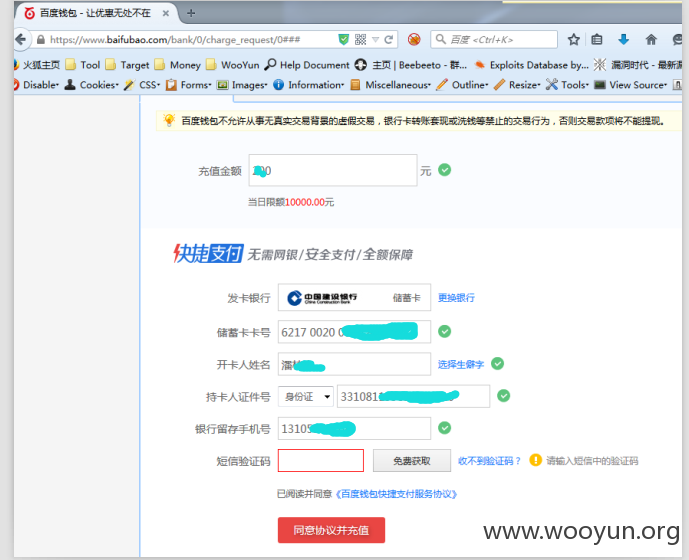
Task: Bookmark this page with the star icon
Action: pyautogui.click(x=573, y=40)
